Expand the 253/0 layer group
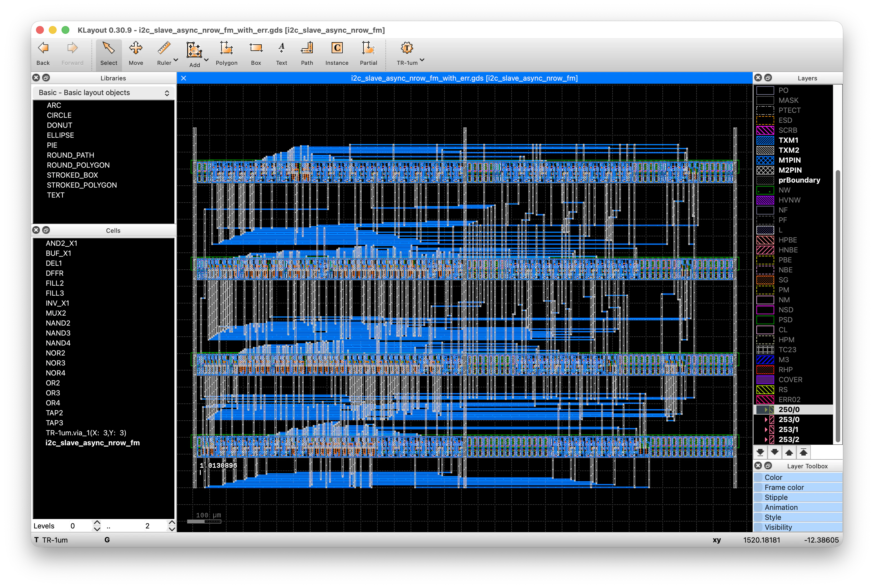The width and height of the screenshot is (874, 588). (x=766, y=419)
